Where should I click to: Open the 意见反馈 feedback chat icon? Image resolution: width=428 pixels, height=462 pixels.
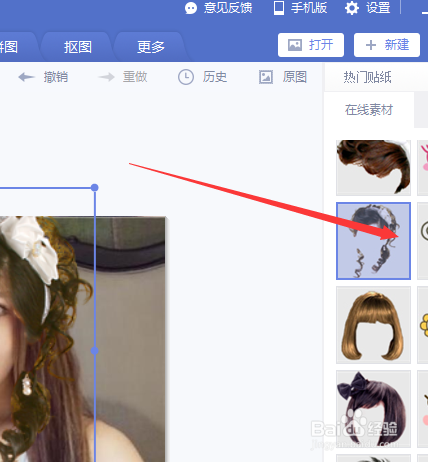coord(191,8)
